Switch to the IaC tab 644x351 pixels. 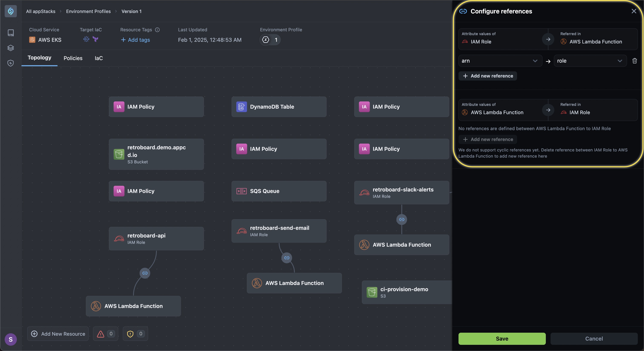coord(99,58)
